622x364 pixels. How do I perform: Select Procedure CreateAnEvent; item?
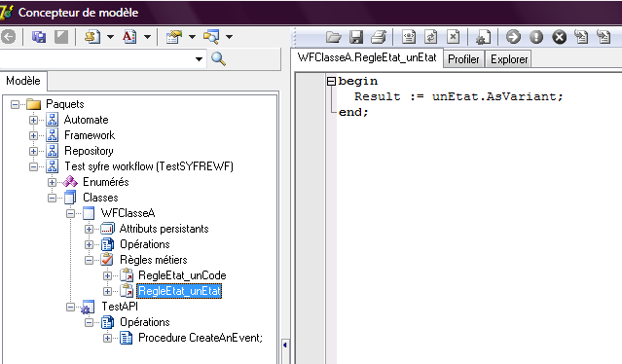pos(201,338)
